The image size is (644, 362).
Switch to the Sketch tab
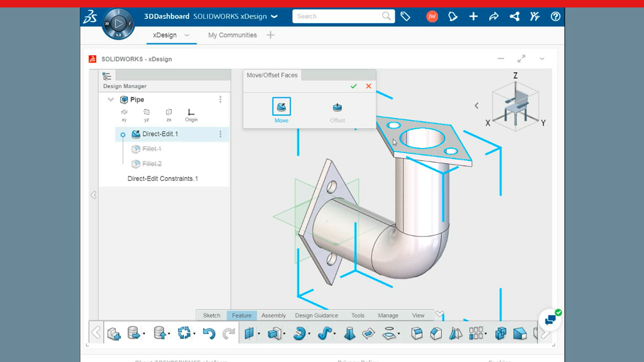(x=212, y=315)
